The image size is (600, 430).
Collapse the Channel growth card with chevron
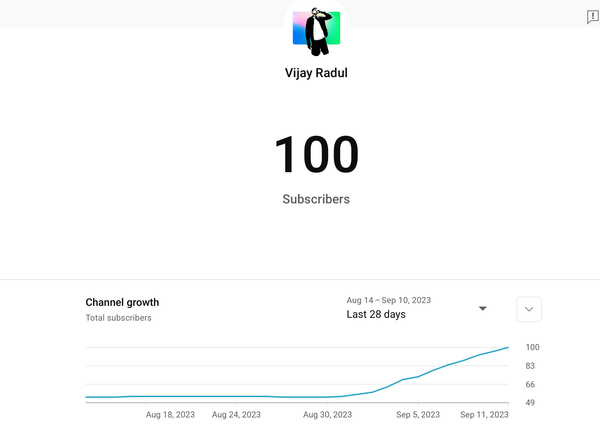tap(530, 309)
